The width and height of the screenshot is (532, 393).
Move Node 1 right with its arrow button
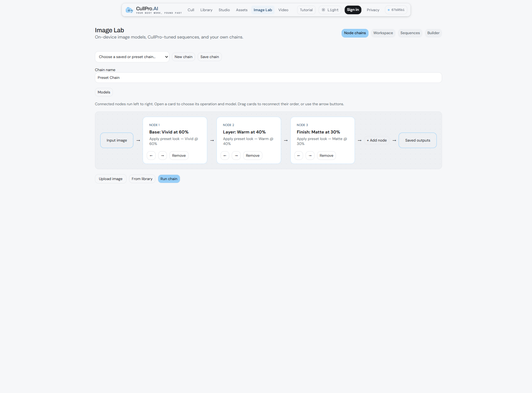[x=163, y=156]
